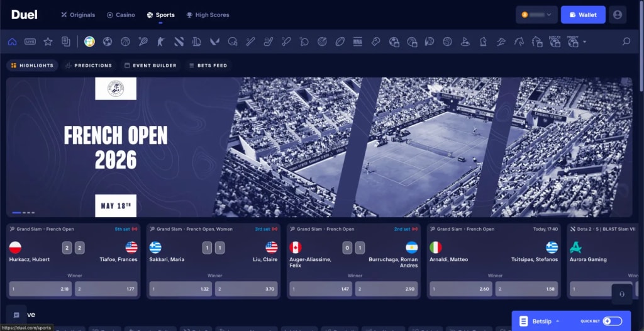Select the soccer ball sport icon
Image resolution: width=644 pixels, height=331 pixels.
coord(108,42)
